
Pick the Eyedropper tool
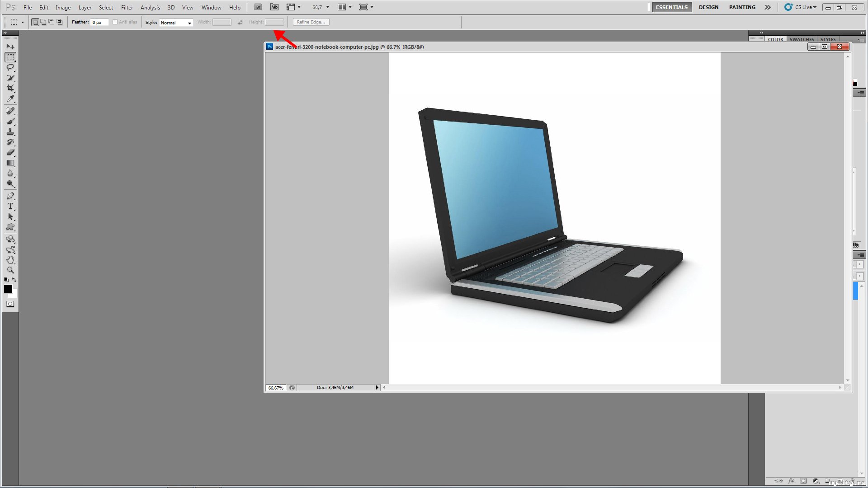10,99
